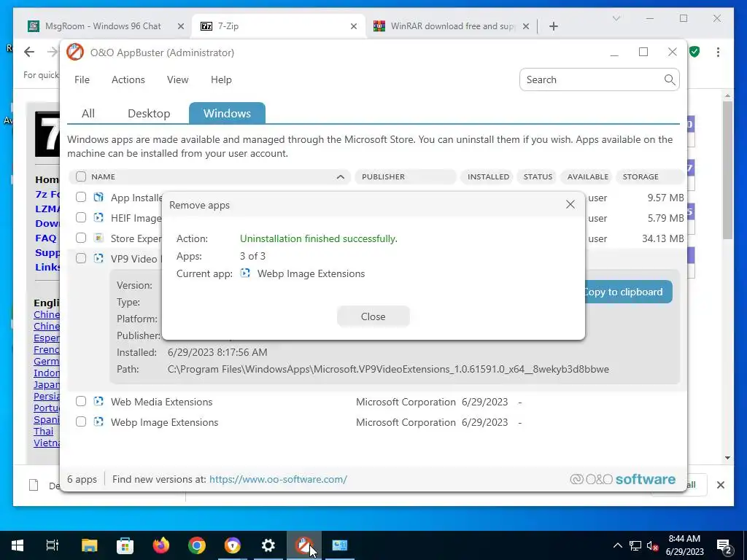Open Windows Start menu
Viewport: 747px width, 560px height.
[18, 545]
